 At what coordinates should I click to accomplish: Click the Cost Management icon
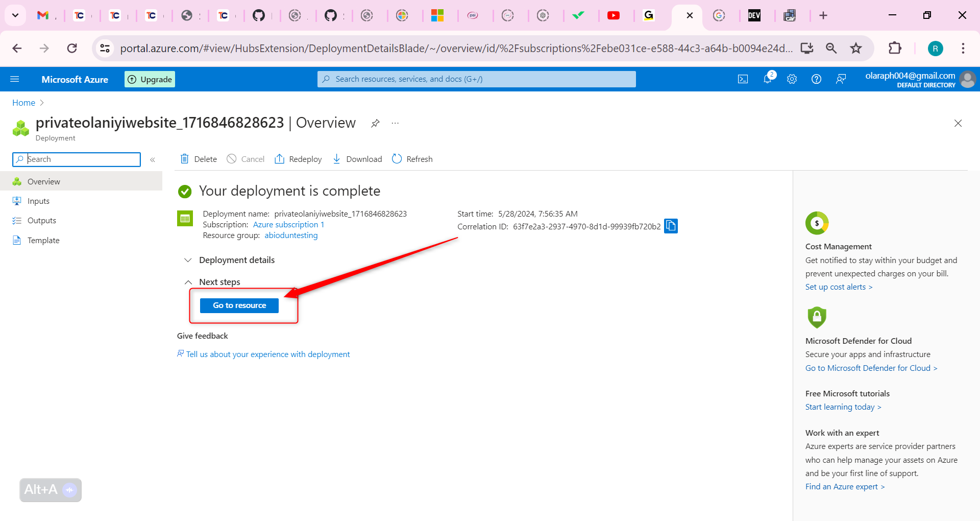817,223
